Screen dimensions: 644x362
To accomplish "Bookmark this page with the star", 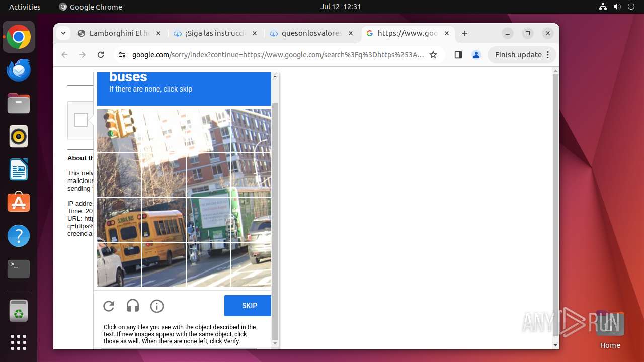I will pyautogui.click(x=433, y=55).
